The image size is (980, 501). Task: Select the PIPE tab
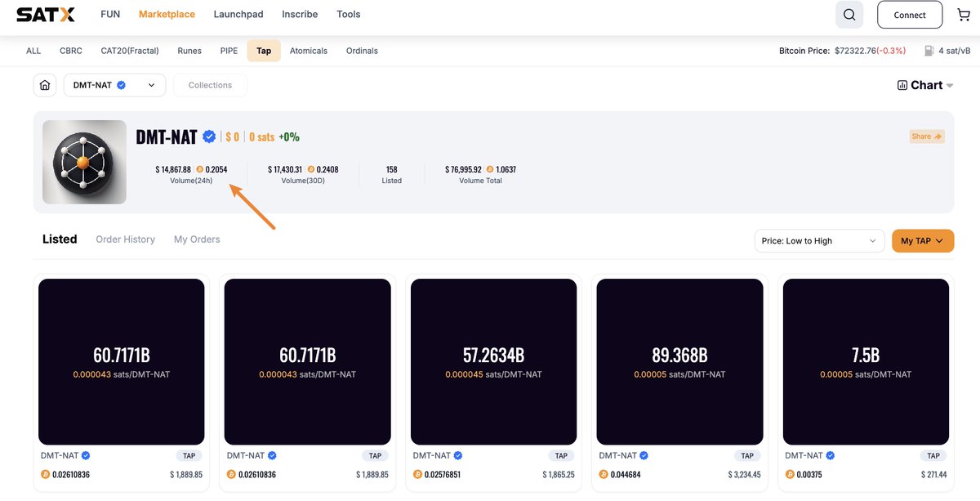pos(229,51)
